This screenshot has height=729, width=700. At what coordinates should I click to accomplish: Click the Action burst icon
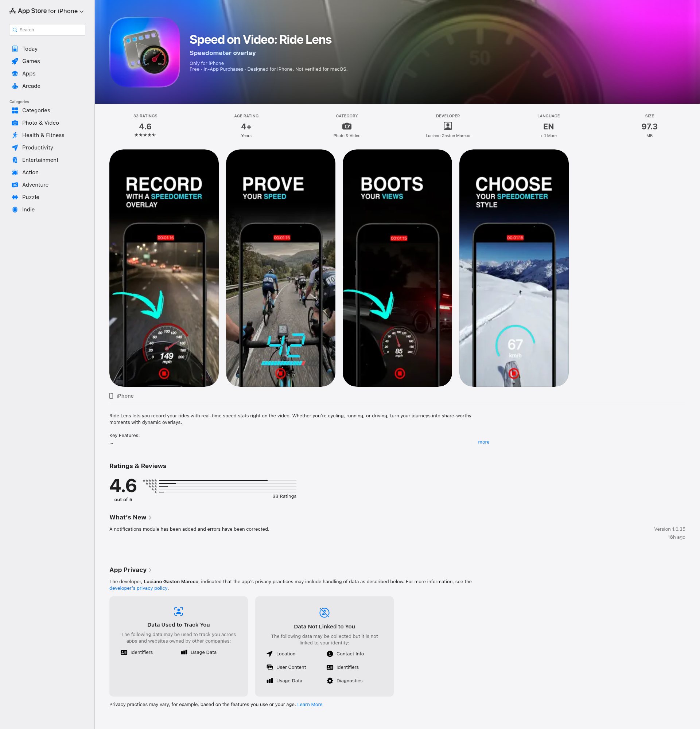point(15,172)
